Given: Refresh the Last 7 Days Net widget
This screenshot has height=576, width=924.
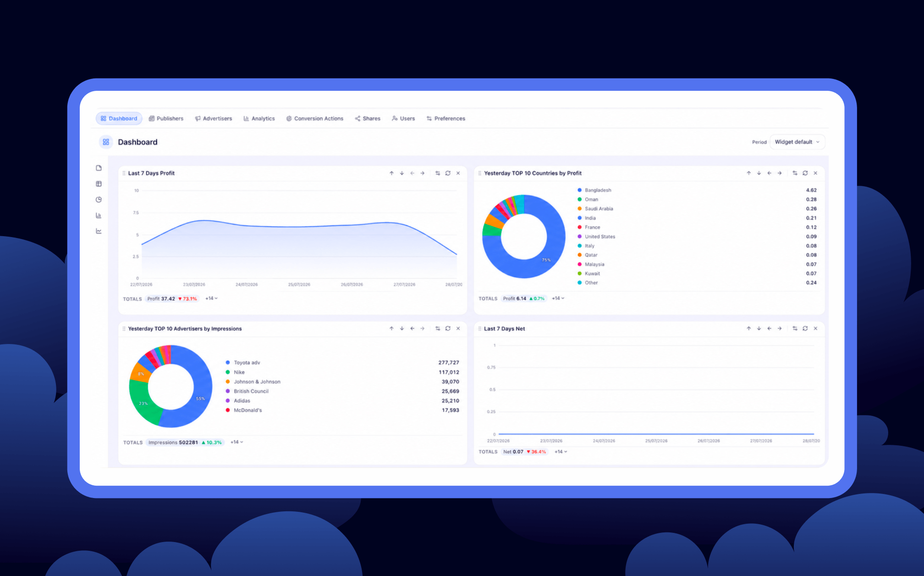Looking at the screenshot, I should click(x=805, y=328).
